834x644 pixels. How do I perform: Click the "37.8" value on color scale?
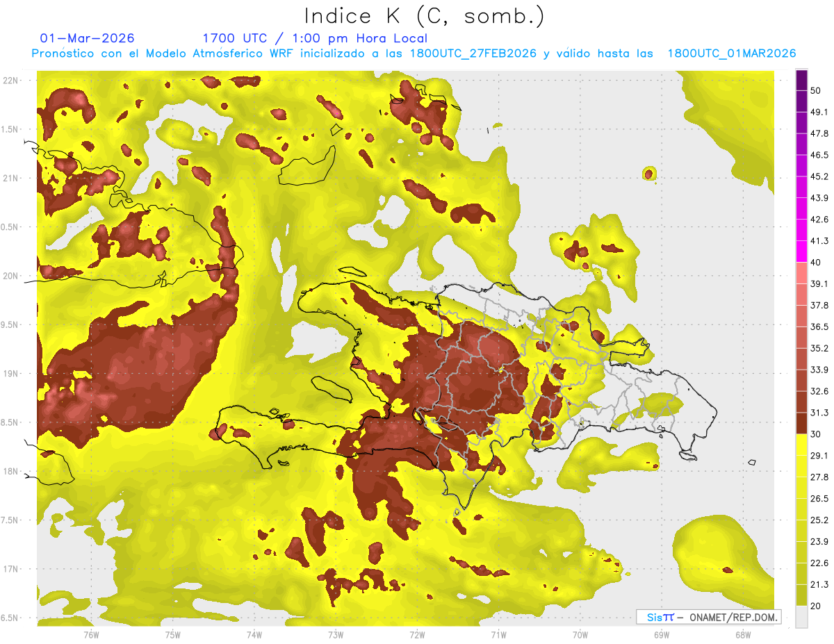819,306
